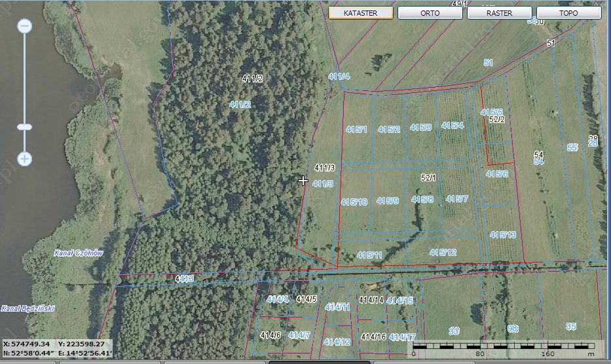The height and width of the screenshot is (364, 611).
Task: Select parcel 415/12 label
Action: [x=443, y=252]
